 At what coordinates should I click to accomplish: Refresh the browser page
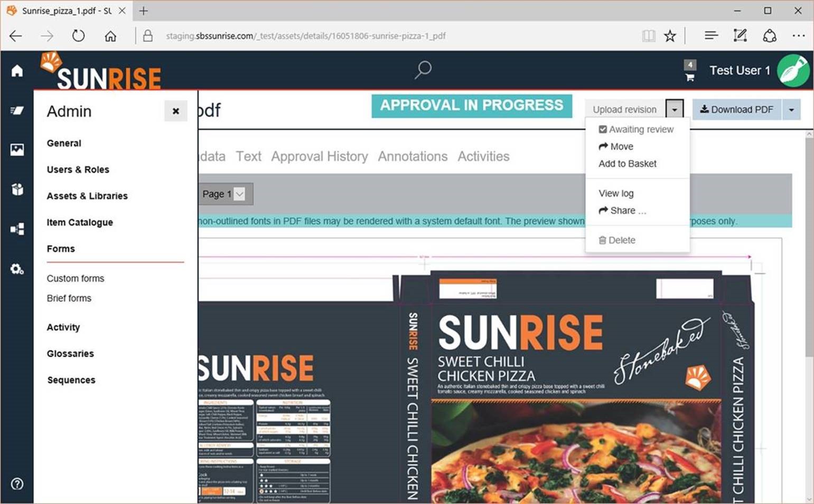pyautogui.click(x=78, y=36)
